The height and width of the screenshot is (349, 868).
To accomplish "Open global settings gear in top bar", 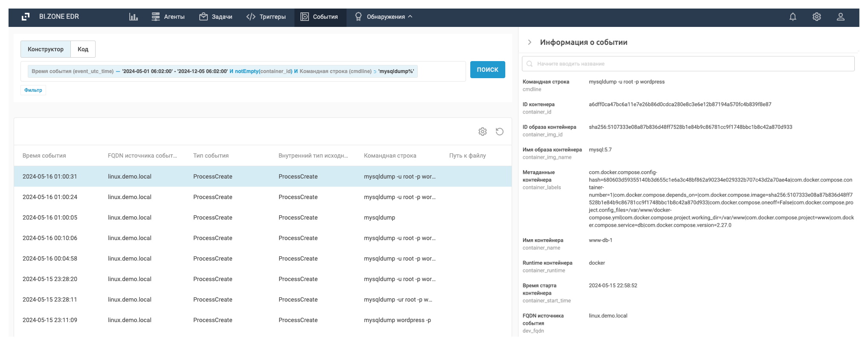I will tap(816, 17).
